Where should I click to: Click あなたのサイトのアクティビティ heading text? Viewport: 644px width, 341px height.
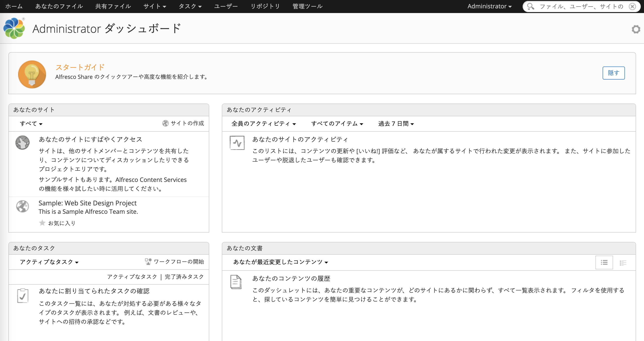(300, 139)
